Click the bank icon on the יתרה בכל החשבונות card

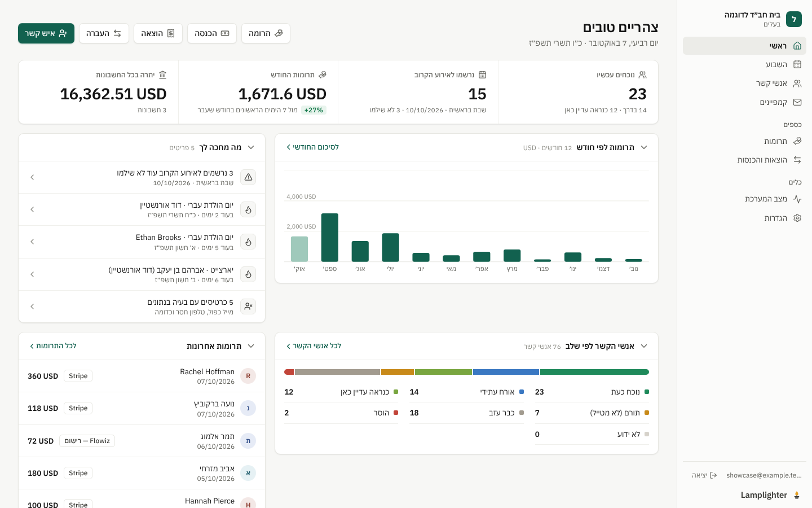[163, 75]
